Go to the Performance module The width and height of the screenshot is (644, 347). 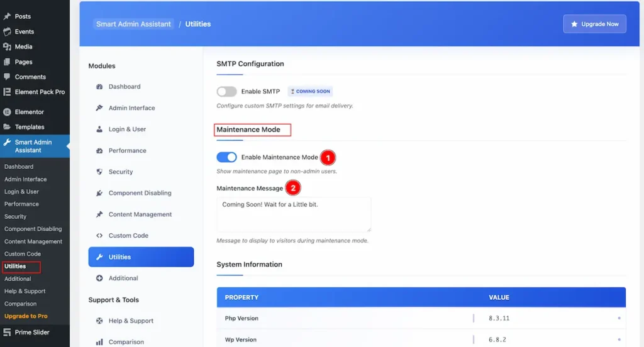[141, 151]
